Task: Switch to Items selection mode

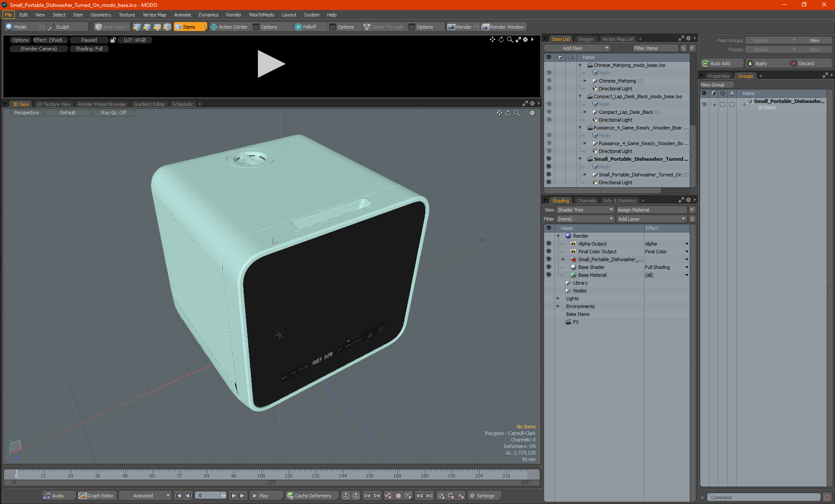Action: (190, 27)
